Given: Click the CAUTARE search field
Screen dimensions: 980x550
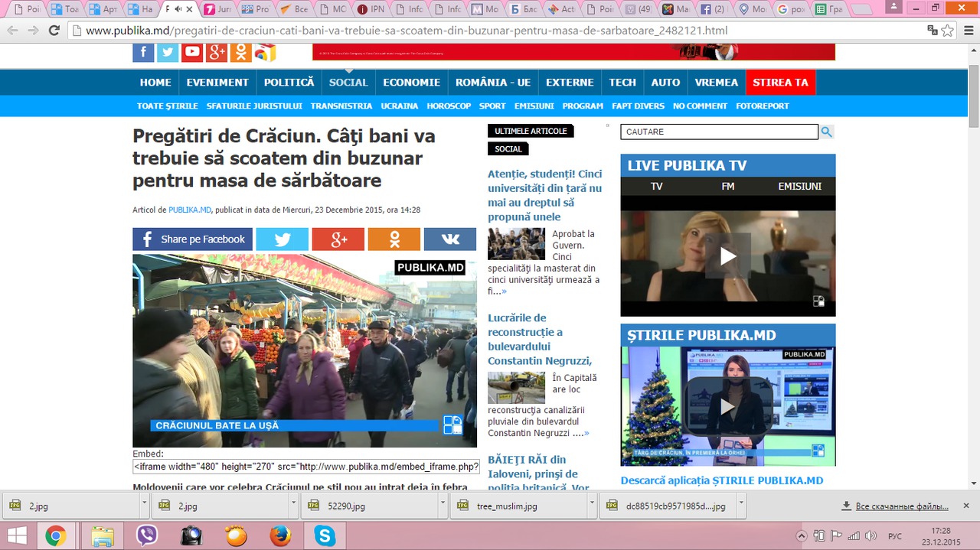Looking at the screenshot, I should 719,132.
